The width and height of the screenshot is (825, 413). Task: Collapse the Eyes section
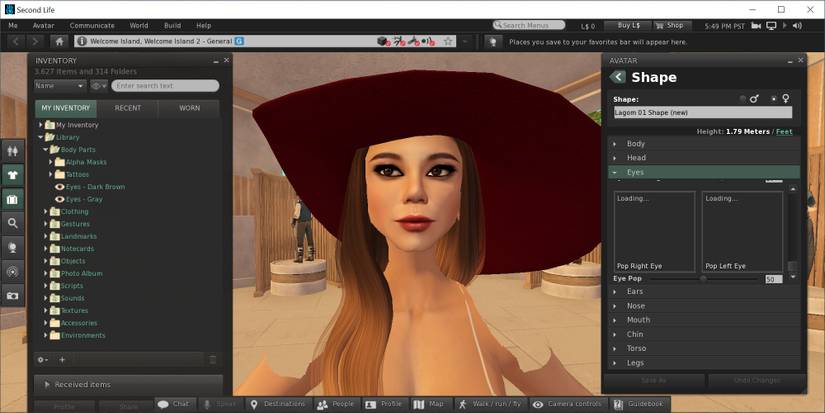pos(635,172)
